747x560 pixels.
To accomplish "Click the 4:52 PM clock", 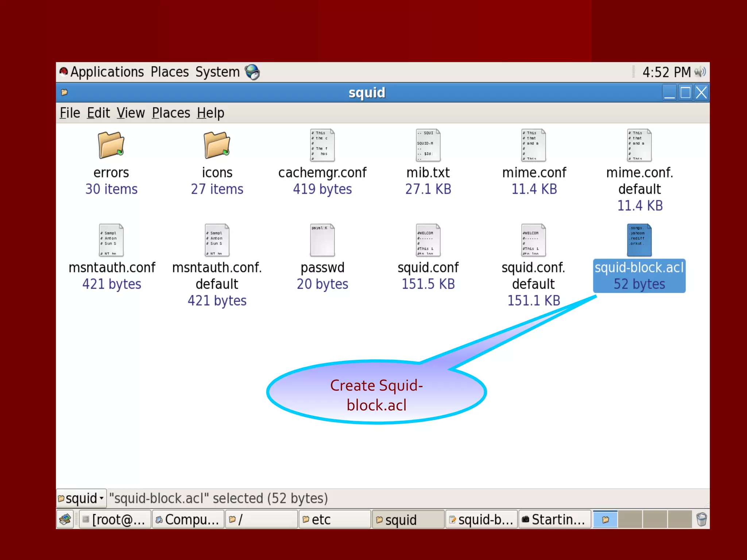I will [x=666, y=72].
